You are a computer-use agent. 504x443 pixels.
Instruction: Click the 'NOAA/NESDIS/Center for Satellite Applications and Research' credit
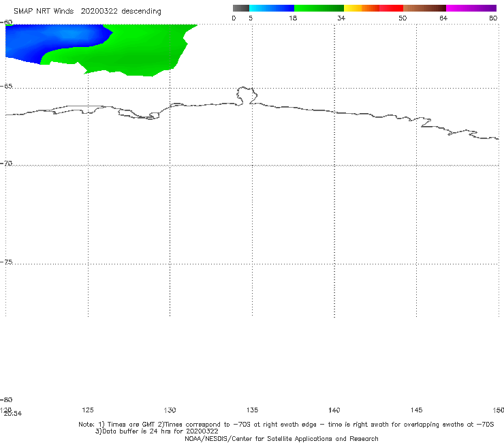tap(281, 439)
